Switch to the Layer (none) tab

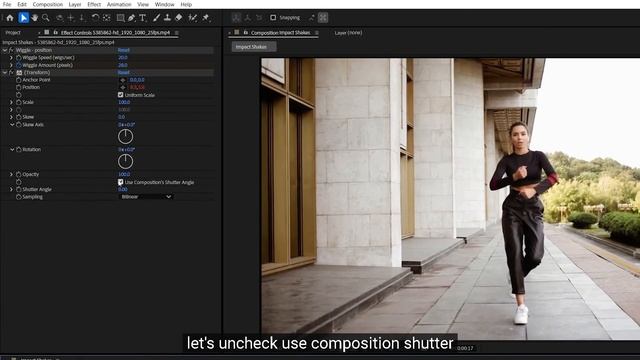coord(348,33)
